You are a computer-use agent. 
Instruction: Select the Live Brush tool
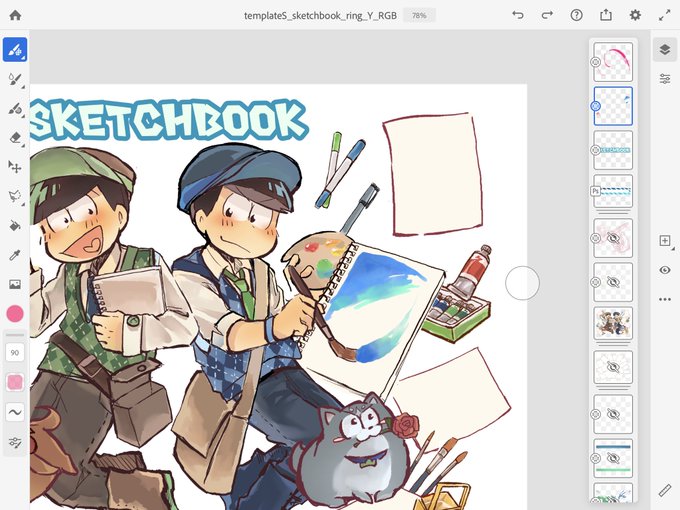[x=15, y=79]
